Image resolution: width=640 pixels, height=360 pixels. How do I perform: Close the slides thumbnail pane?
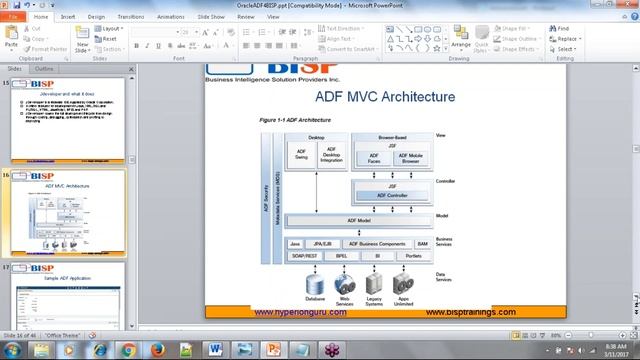[131, 69]
